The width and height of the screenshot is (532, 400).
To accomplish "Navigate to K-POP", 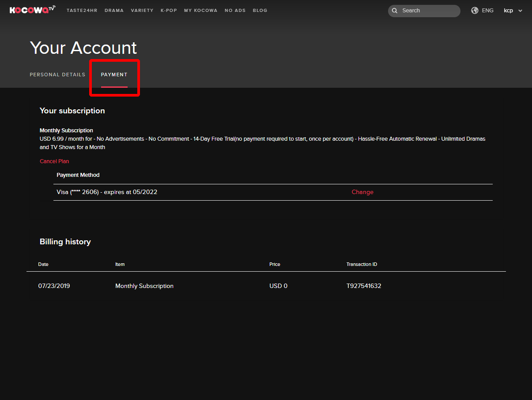I will click(169, 11).
